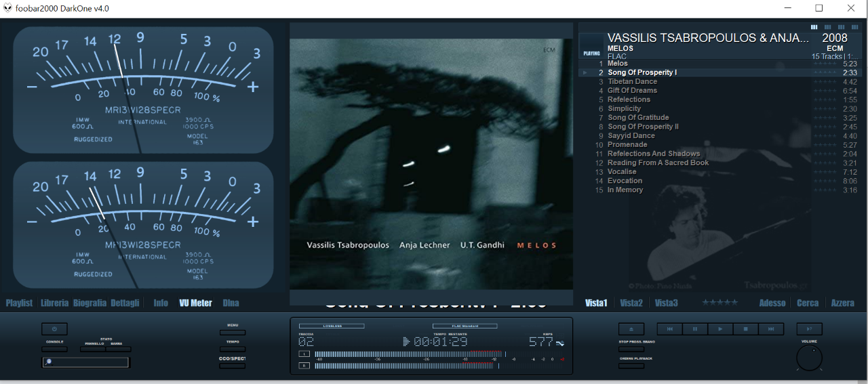Click the top analog VU meter
868x384 pixels.
pyautogui.click(x=143, y=89)
